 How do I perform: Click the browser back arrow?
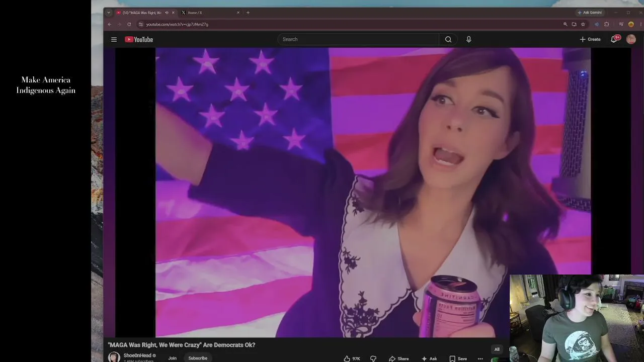click(x=110, y=24)
